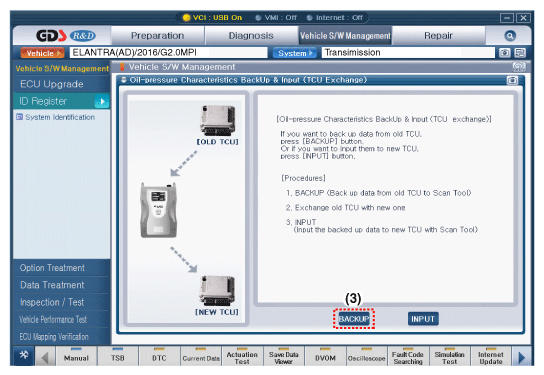Image resolution: width=544 pixels, height=375 pixels.
Task: Click the panel screenshot icon in title bar
Action: tap(512, 80)
